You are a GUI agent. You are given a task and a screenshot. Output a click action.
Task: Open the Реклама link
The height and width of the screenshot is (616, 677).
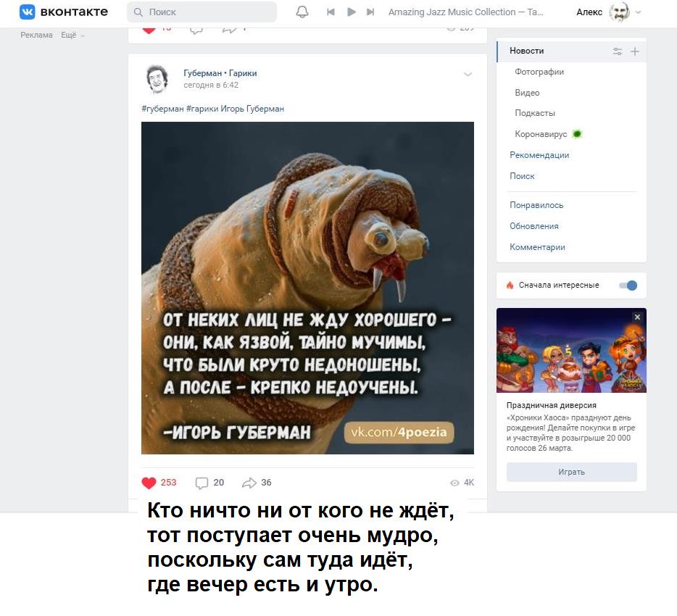37,35
